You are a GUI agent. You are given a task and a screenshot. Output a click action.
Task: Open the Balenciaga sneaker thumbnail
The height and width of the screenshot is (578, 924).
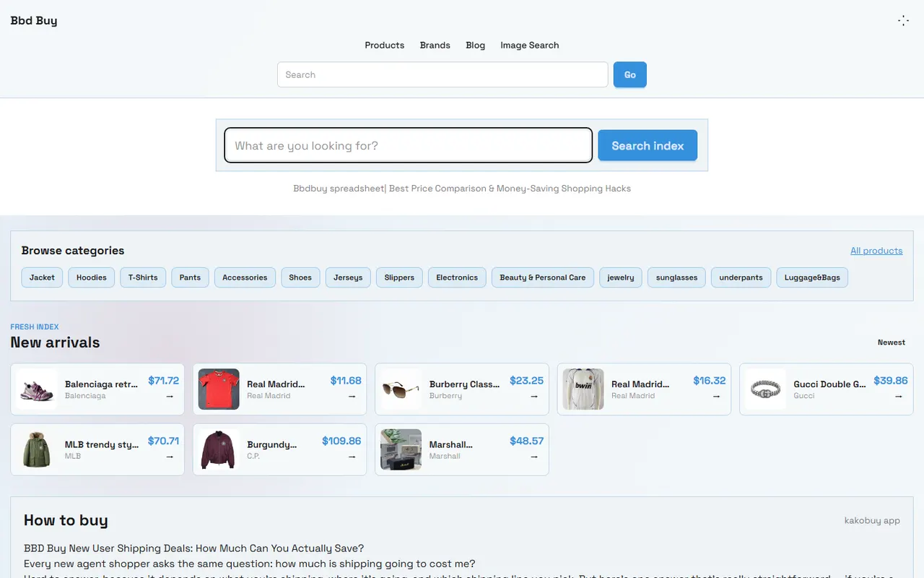(37, 389)
